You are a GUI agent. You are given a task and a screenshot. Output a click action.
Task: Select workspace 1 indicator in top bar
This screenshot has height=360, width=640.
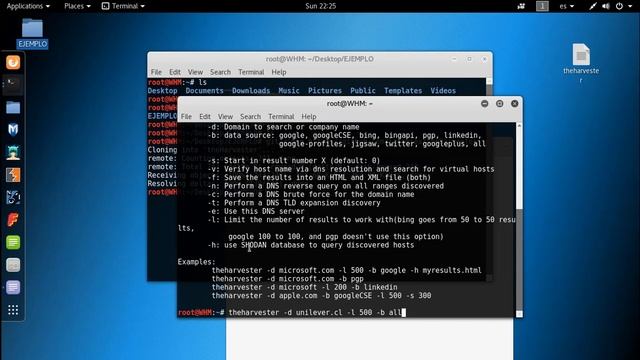(542, 6)
